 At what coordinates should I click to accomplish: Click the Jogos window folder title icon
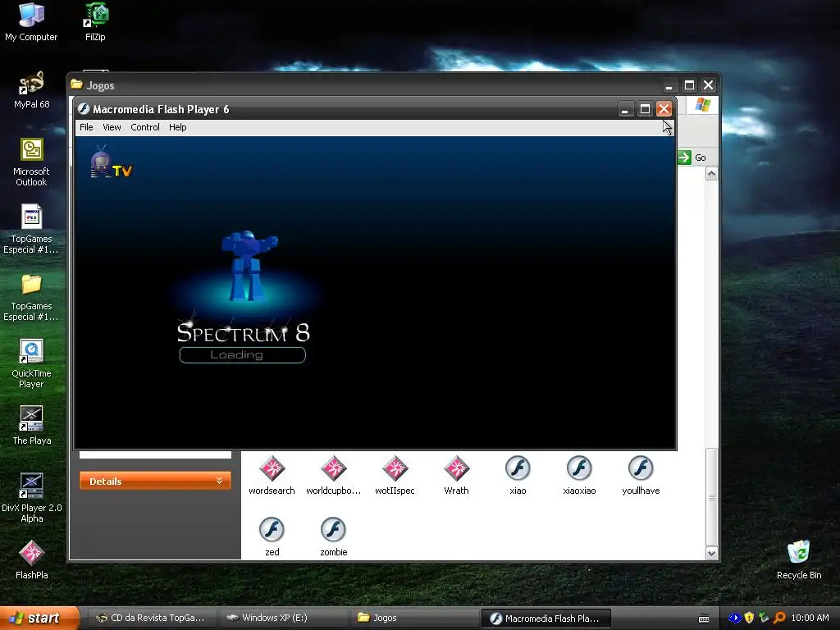point(76,84)
